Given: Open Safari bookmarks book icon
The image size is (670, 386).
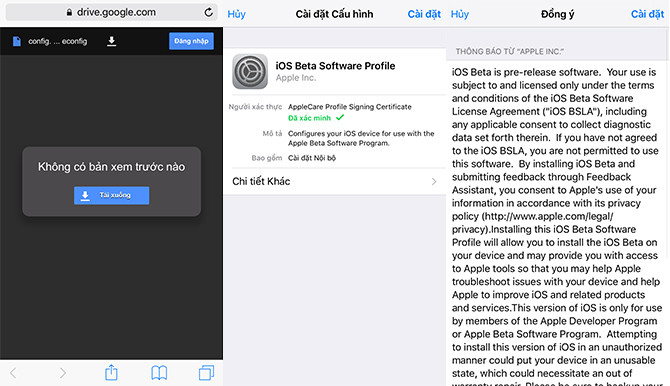Looking at the screenshot, I should point(159,373).
